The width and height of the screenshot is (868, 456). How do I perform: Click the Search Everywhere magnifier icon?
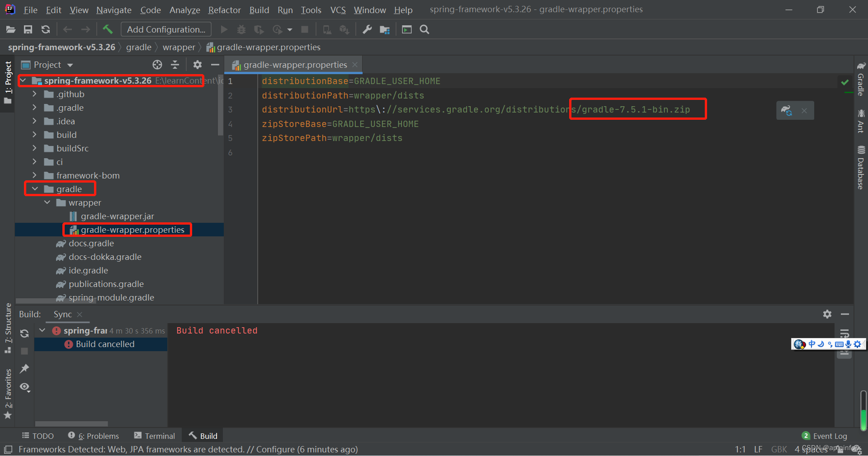click(x=425, y=30)
